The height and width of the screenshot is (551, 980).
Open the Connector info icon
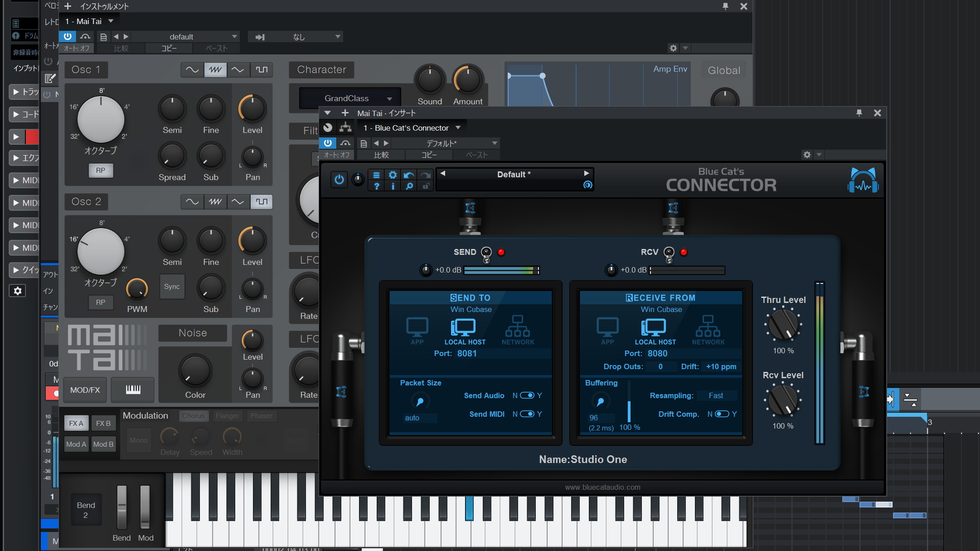tap(393, 186)
